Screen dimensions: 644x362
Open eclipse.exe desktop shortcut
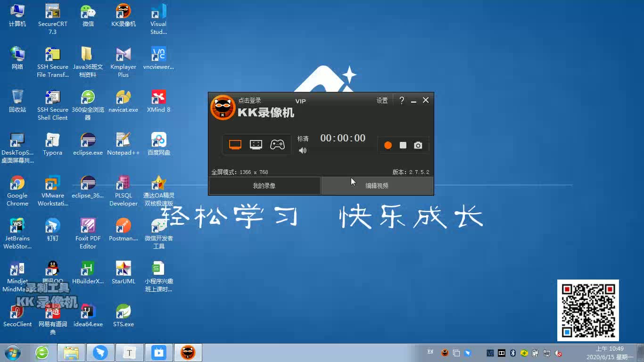(x=88, y=145)
